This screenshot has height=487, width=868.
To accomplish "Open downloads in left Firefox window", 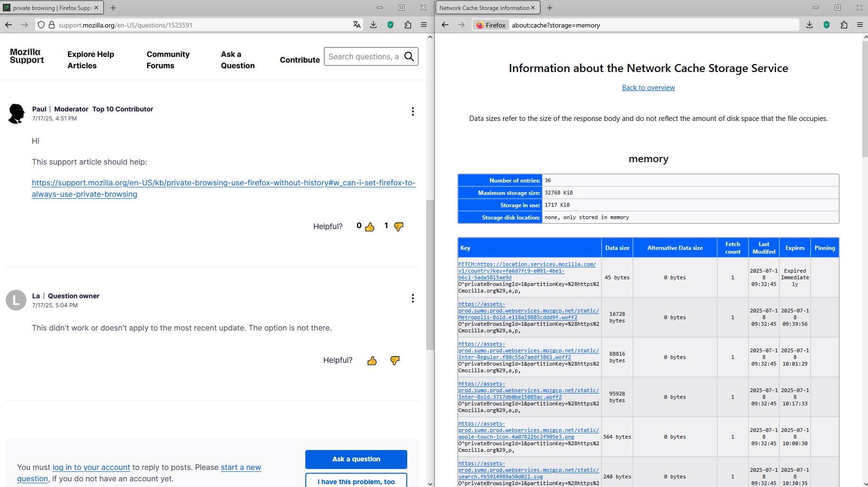I will (374, 25).
